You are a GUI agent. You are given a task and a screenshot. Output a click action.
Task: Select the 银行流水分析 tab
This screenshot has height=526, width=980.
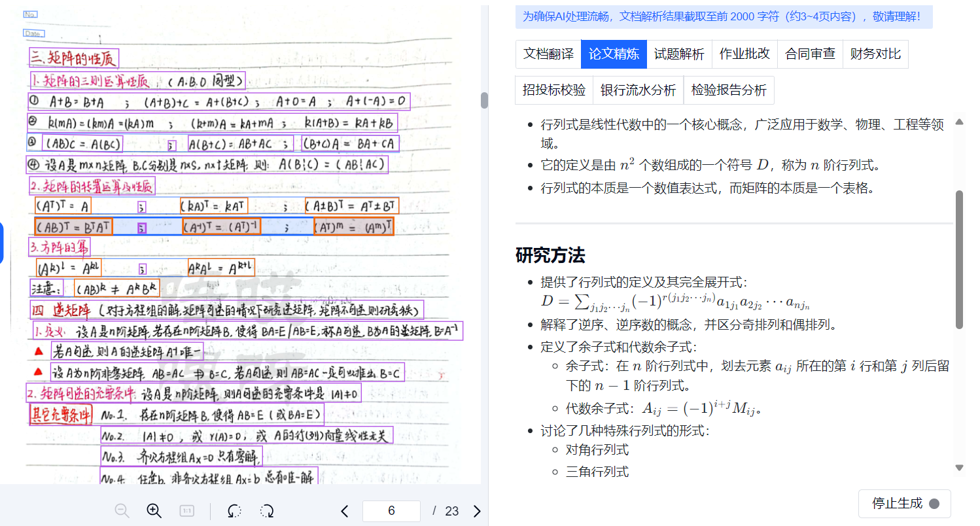click(x=639, y=90)
